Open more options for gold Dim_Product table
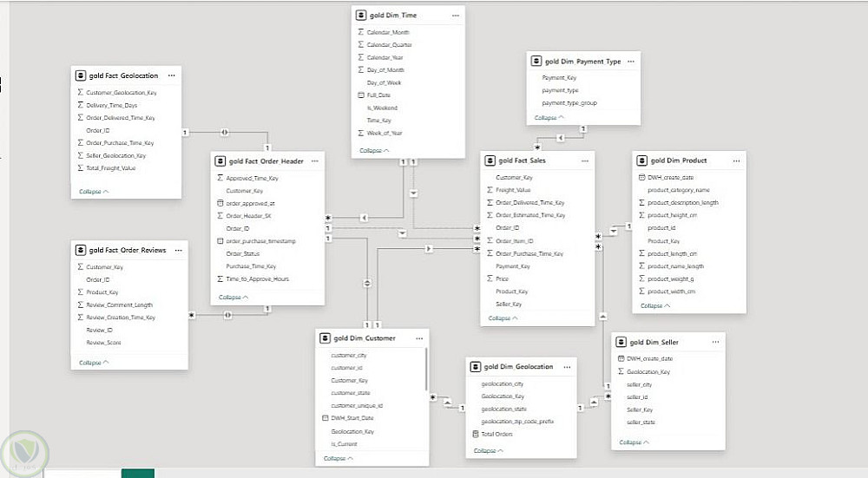The image size is (868, 478). (736, 160)
